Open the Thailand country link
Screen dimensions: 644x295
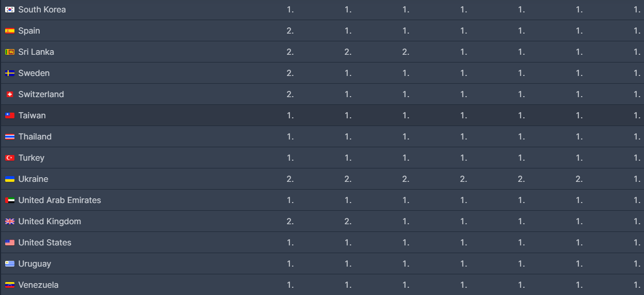point(35,137)
